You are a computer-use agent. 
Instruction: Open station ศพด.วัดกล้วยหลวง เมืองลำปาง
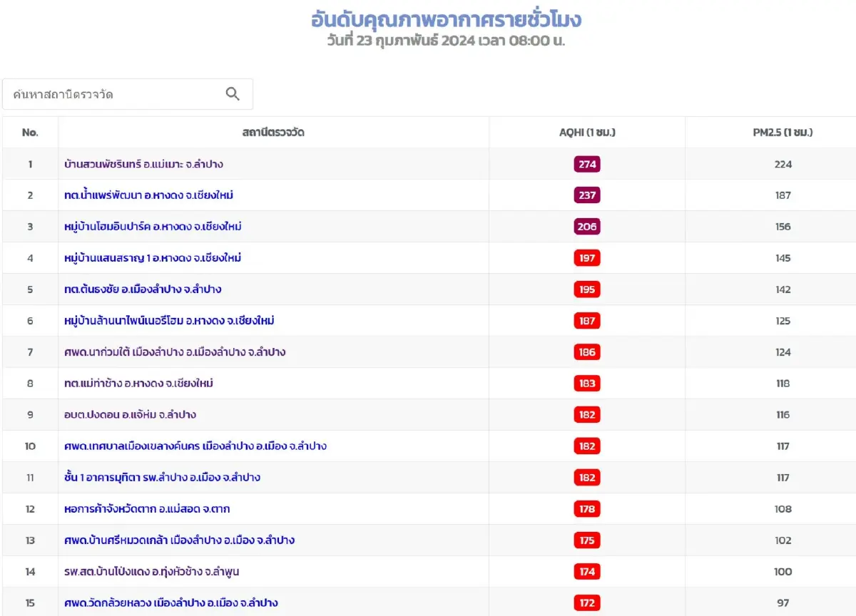click(170, 603)
